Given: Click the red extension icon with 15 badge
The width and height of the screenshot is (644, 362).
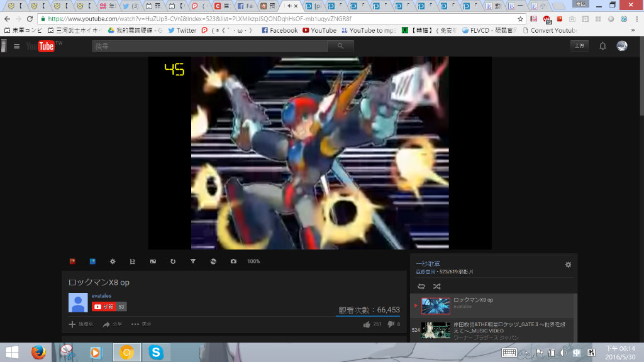Looking at the screenshot, I should [547, 19].
